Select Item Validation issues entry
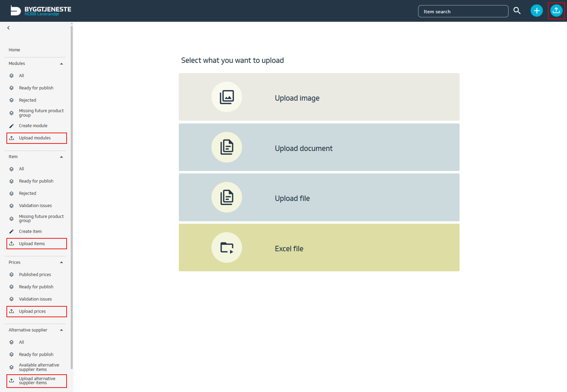Image resolution: width=567 pixels, height=392 pixels. click(35, 206)
